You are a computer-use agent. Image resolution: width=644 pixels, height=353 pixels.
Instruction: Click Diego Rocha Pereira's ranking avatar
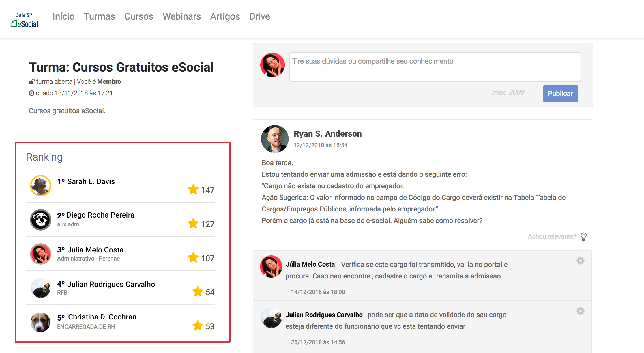coord(41,220)
